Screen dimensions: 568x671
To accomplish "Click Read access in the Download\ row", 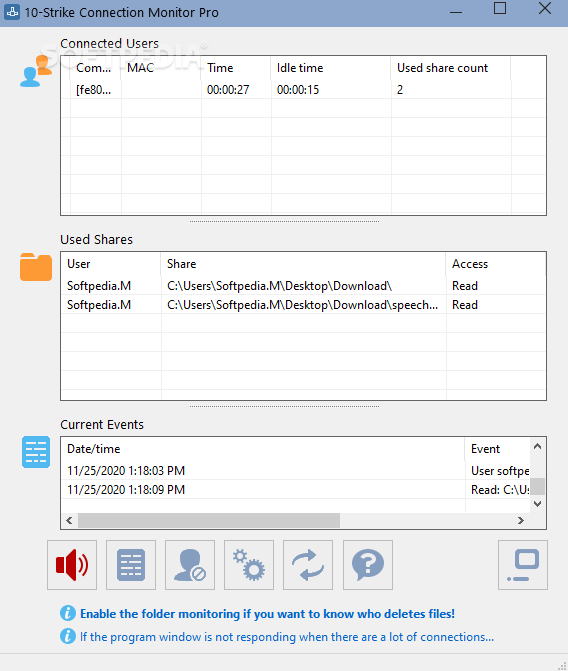I will (465, 286).
